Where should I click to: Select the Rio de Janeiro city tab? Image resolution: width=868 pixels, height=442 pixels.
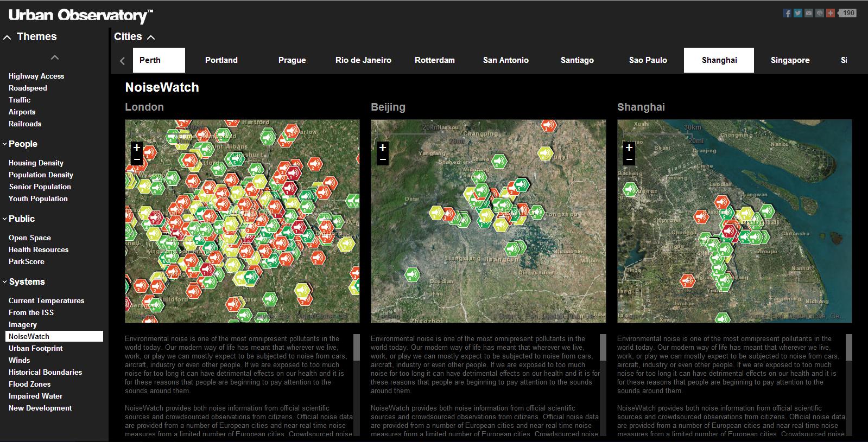363,60
